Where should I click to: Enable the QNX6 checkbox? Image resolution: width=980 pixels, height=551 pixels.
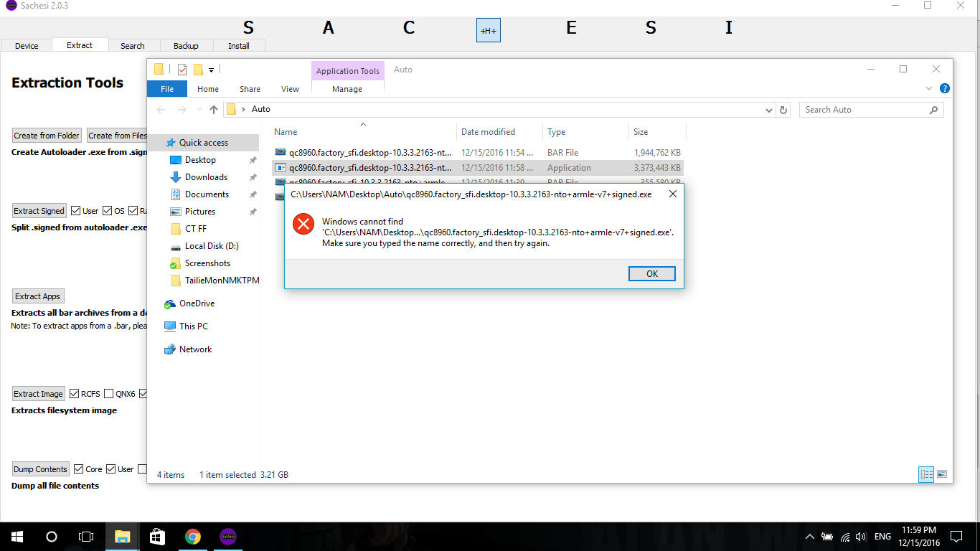(x=108, y=394)
